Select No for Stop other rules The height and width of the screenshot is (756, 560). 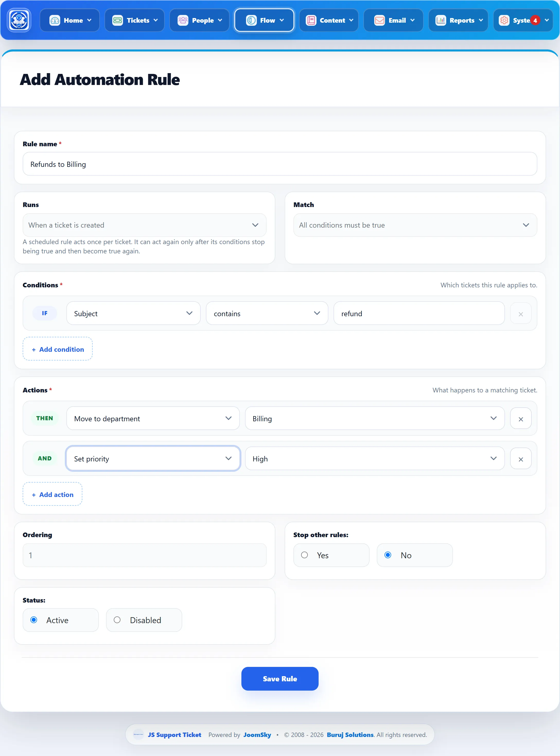(x=415, y=555)
